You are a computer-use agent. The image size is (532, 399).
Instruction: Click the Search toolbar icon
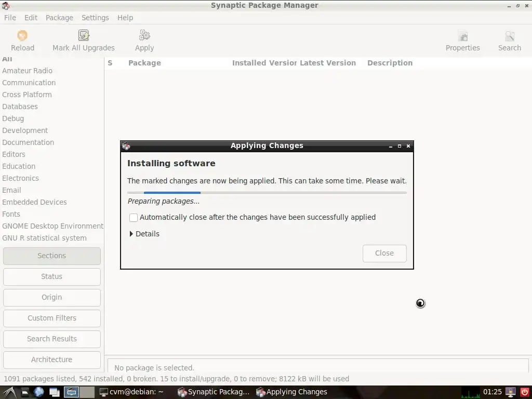pos(510,36)
